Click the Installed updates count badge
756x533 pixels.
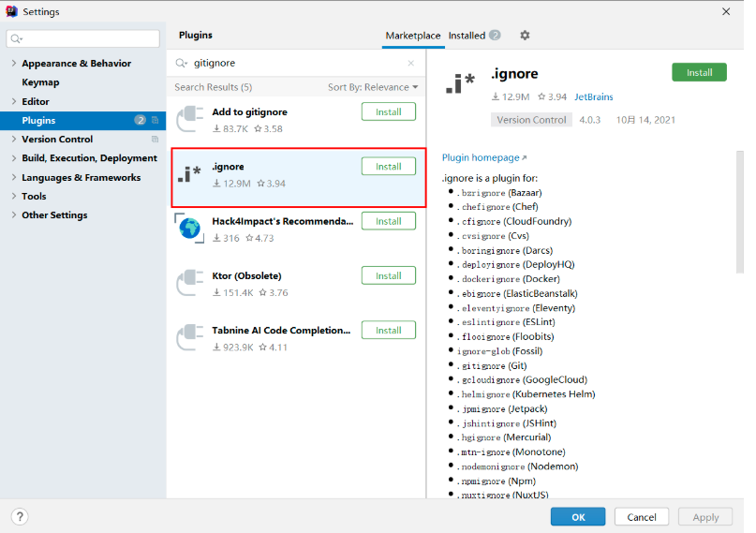point(495,36)
